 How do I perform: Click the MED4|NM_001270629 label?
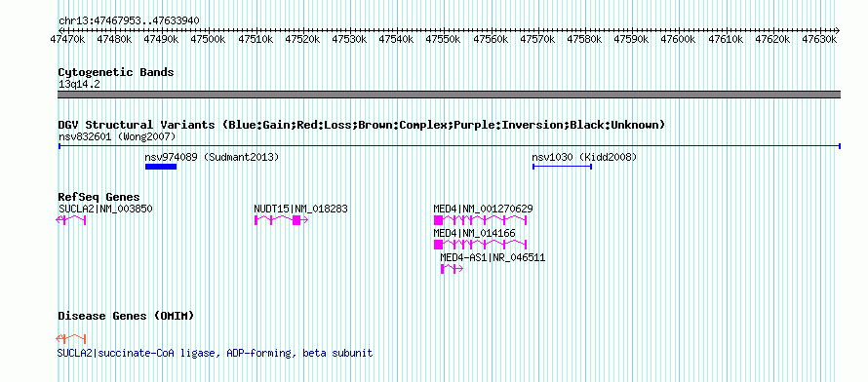[x=484, y=209]
